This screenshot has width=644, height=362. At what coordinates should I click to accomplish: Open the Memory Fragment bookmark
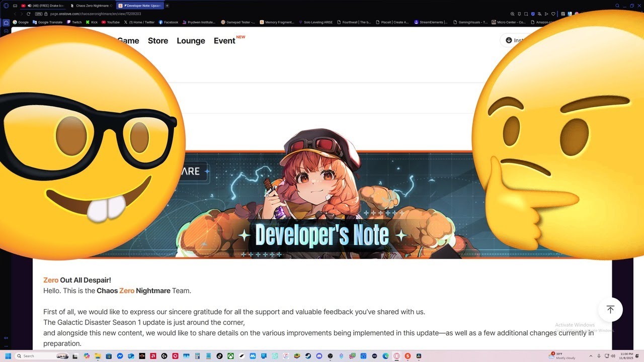(x=277, y=22)
